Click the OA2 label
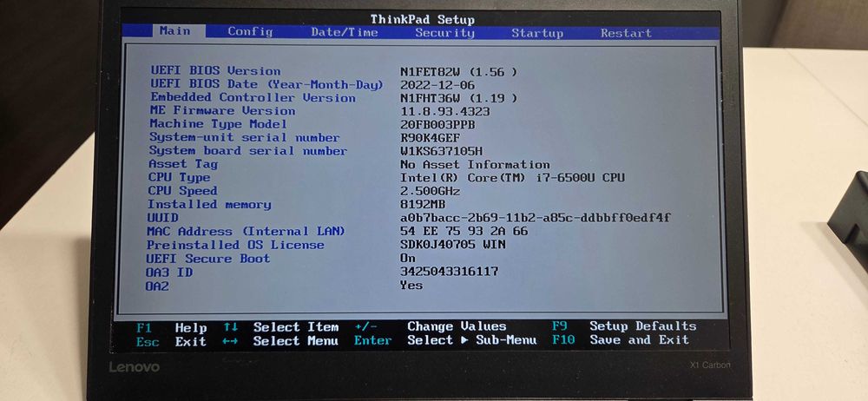Viewport: 868px width, 401px height. tap(157, 286)
